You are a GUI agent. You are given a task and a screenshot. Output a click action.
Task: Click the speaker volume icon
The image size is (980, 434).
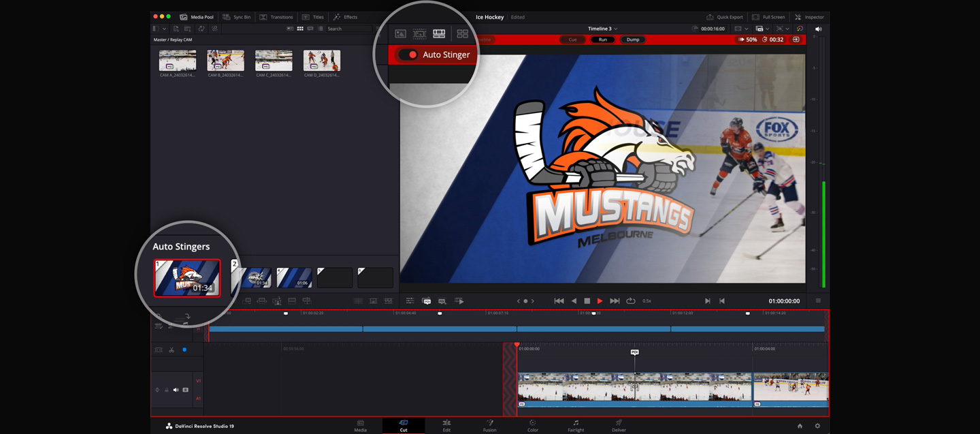(x=818, y=29)
